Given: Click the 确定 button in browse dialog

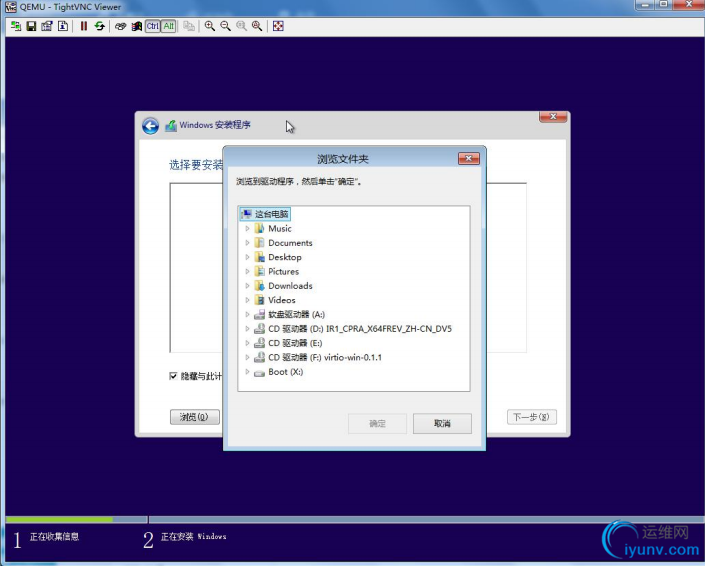Looking at the screenshot, I should click(x=377, y=423).
